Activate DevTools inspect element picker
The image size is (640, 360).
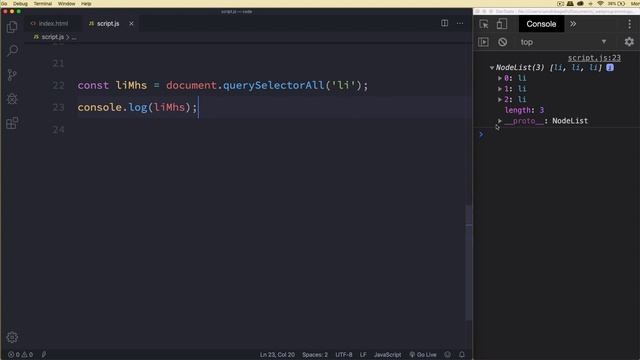[484, 24]
